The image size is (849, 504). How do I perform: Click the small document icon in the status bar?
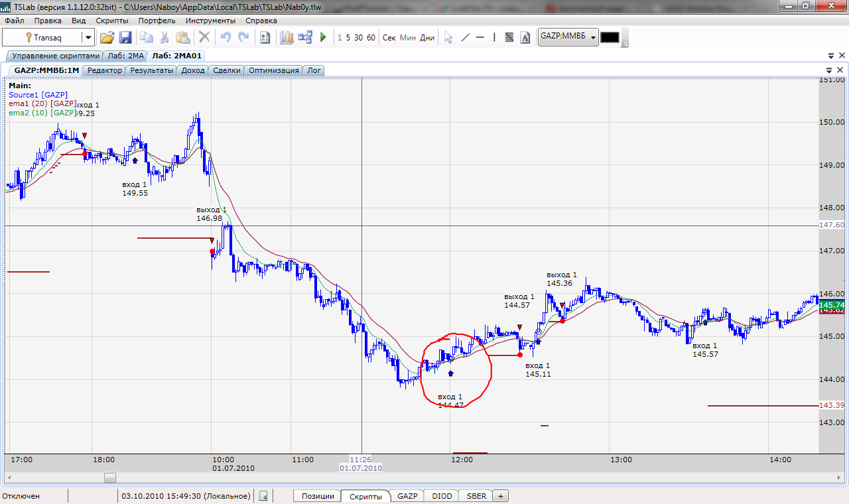point(263,495)
